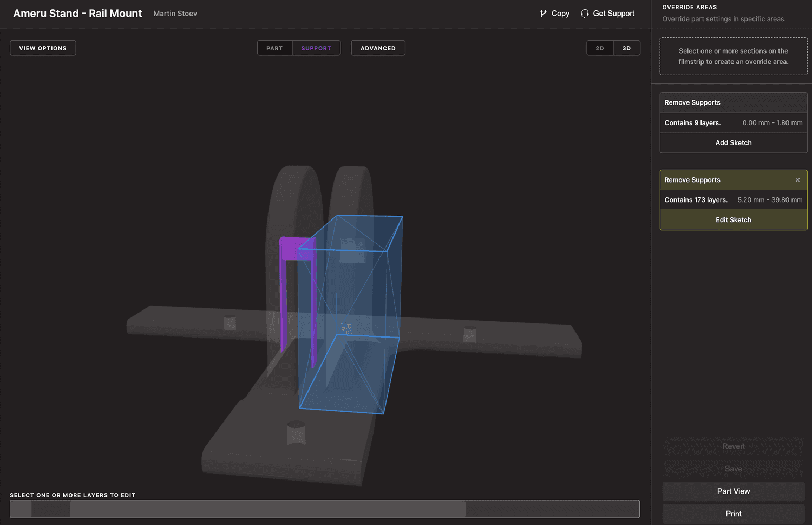The height and width of the screenshot is (525, 812).
Task: Remove the 173-layer Remove Supports override
Action: (x=797, y=180)
